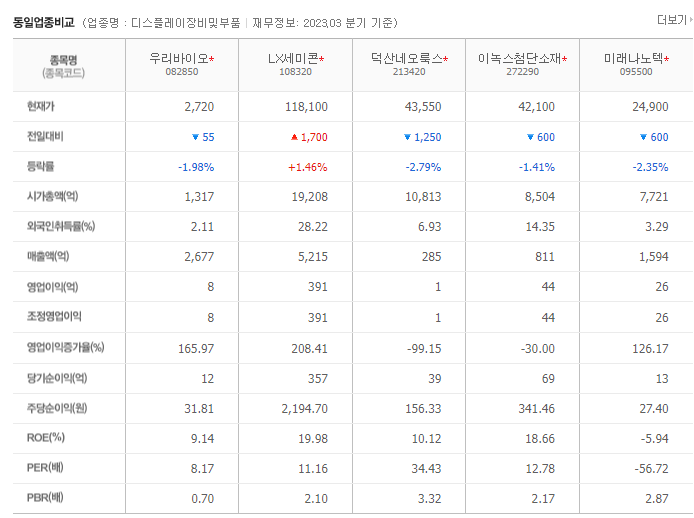Click the down arrow beside 1,250

click(x=407, y=137)
